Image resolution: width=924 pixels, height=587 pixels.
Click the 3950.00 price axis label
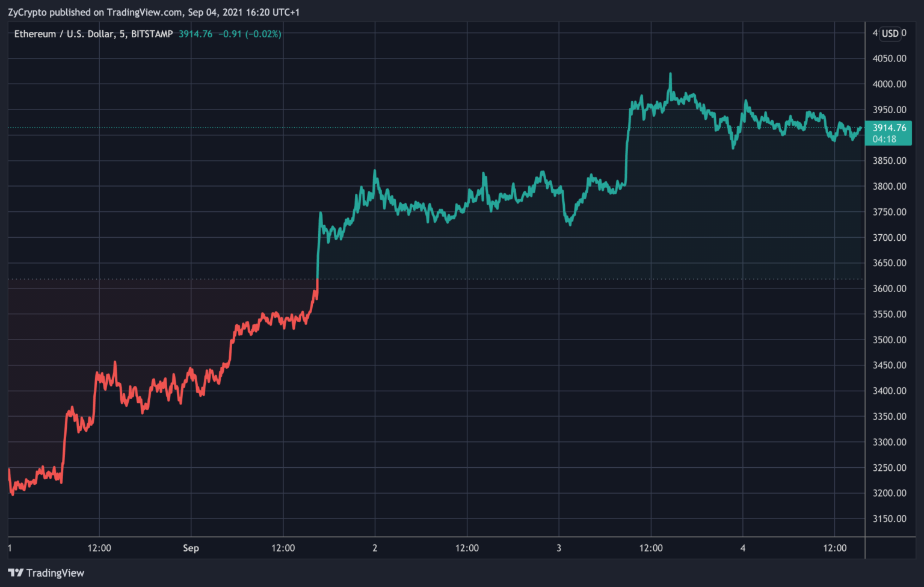coord(889,110)
